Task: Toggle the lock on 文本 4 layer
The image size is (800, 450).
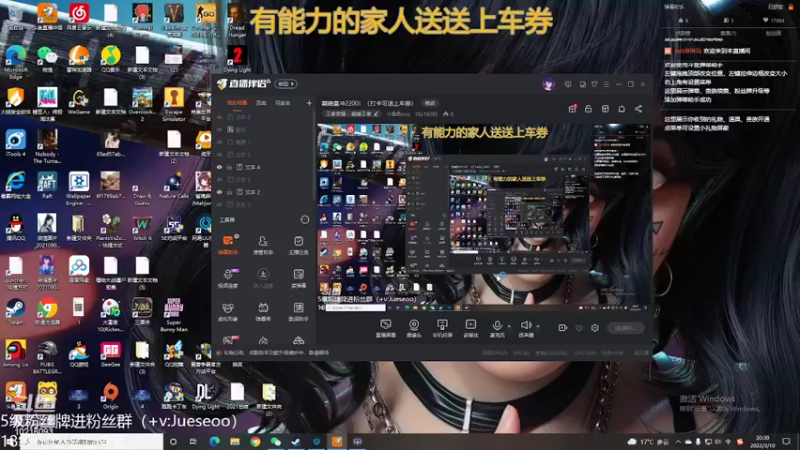Action: 230,167
